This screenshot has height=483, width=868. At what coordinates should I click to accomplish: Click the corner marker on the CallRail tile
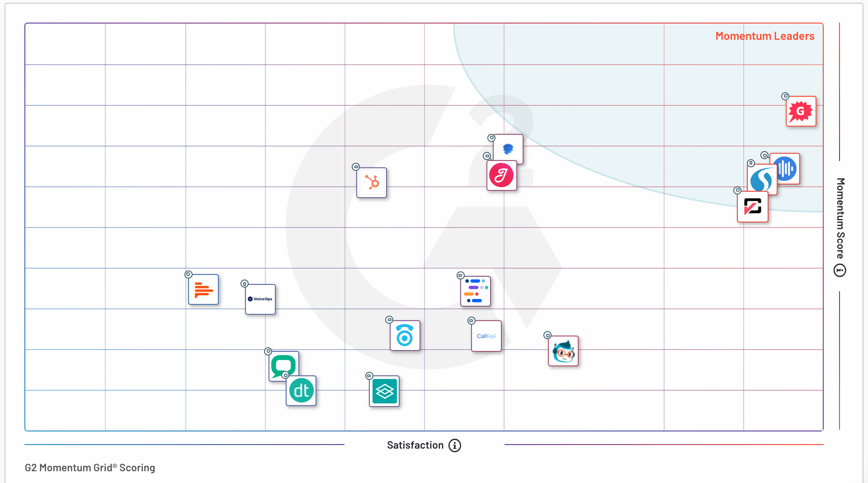471,321
